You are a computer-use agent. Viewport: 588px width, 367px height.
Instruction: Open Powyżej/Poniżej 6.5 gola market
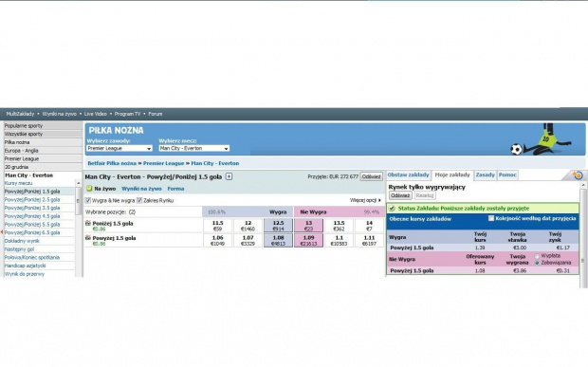(x=32, y=232)
